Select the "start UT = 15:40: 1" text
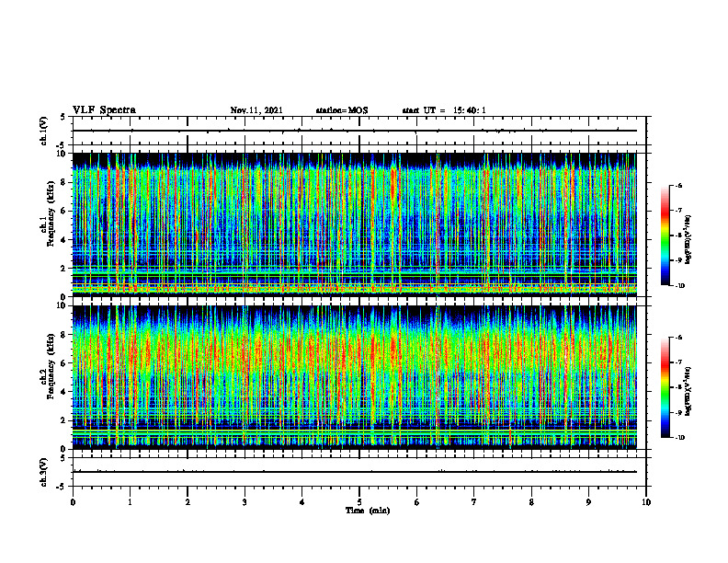The image size is (728, 563). click(x=444, y=110)
